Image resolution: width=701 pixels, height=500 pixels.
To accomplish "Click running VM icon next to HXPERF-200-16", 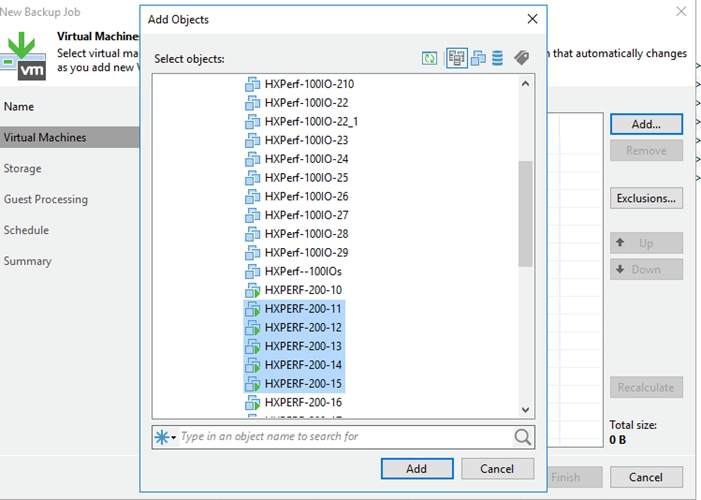I will coord(253,403).
